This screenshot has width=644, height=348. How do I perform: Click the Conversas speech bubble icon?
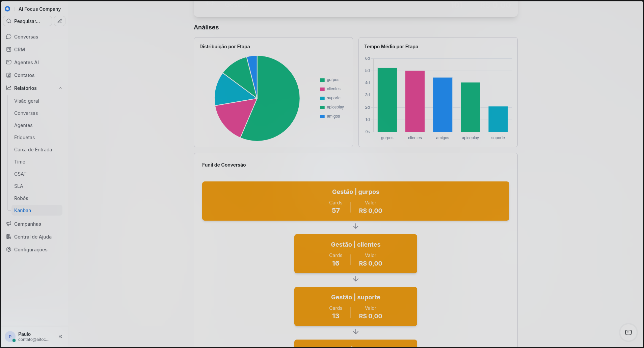9,36
